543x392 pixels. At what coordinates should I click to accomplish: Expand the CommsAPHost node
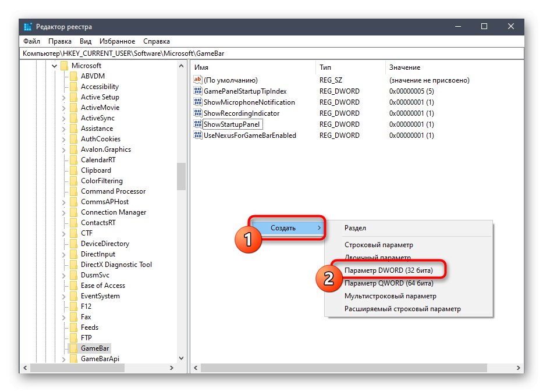tap(63, 202)
